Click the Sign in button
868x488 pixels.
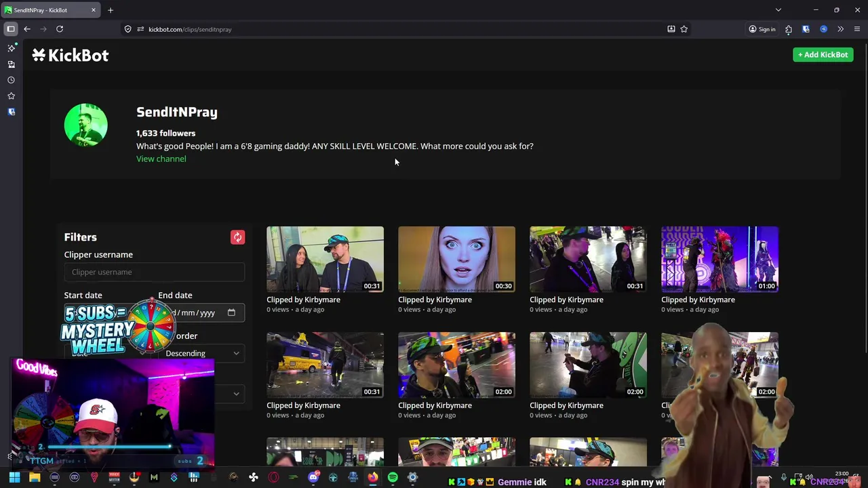pos(762,29)
